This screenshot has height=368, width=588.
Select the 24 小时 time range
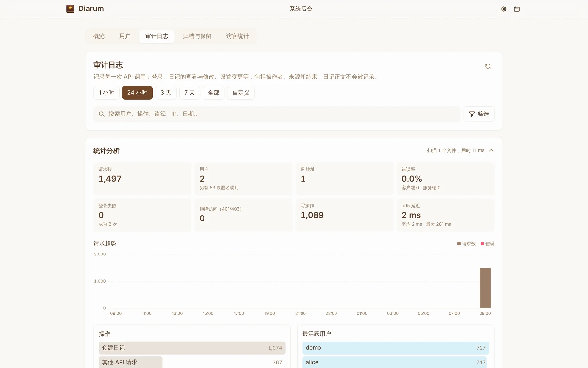click(137, 93)
